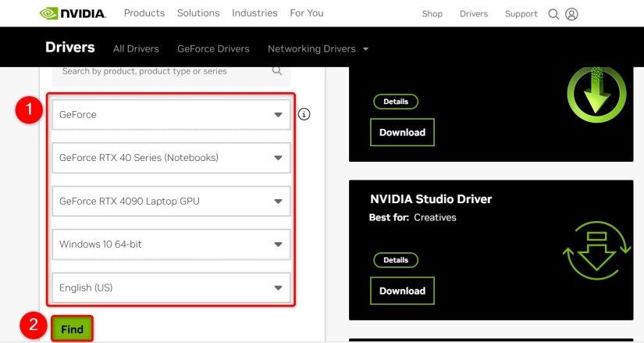The width and height of the screenshot is (644, 343).
Task: Click the green download arrow graphic
Action: (x=596, y=94)
